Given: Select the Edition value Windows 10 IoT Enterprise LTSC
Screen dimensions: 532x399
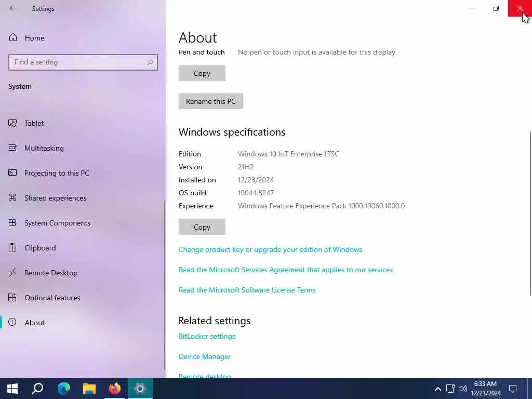Looking at the screenshot, I should pos(288,154).
